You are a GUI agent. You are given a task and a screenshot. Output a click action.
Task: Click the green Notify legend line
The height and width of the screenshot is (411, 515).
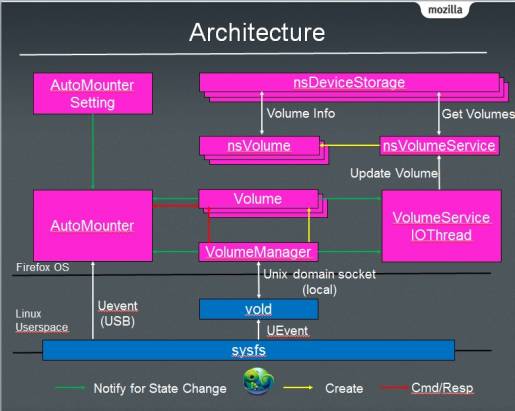(70, 388)
